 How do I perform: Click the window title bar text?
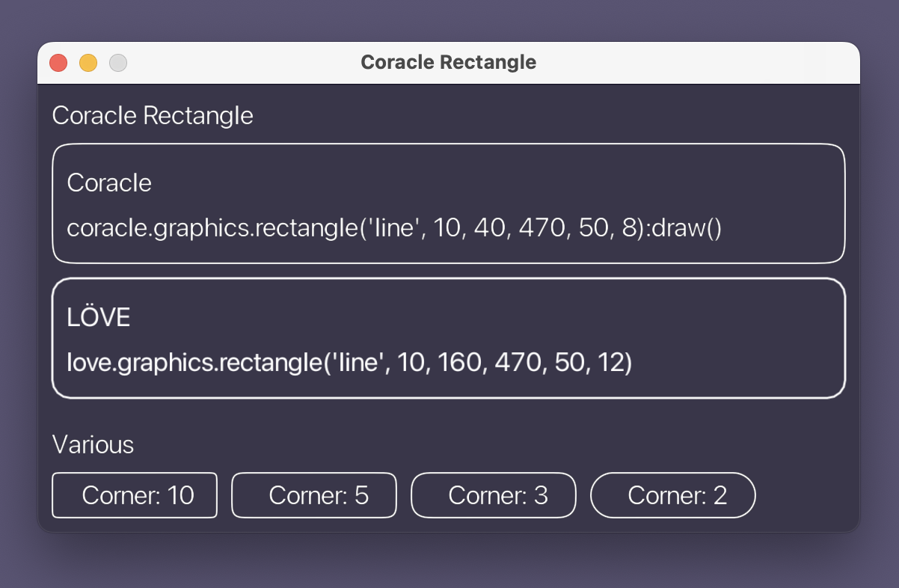pyautogui.click(x=448, y=62)
